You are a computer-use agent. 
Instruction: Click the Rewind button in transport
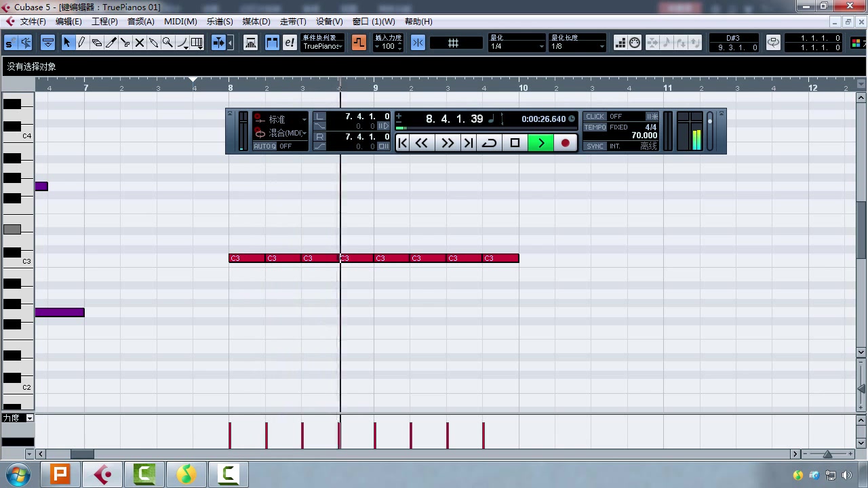(422, 142)
